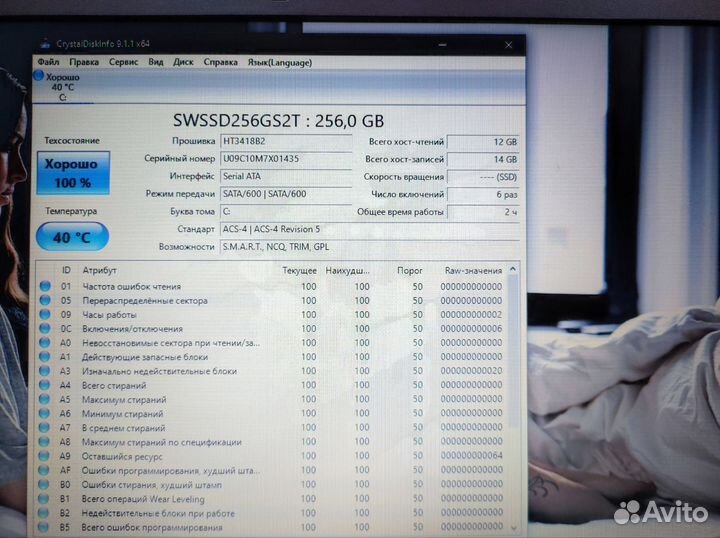720x538 pixels.
Task: Click status icon of row A8 Максимум стираний по спецификации
Action: (44, 442)
